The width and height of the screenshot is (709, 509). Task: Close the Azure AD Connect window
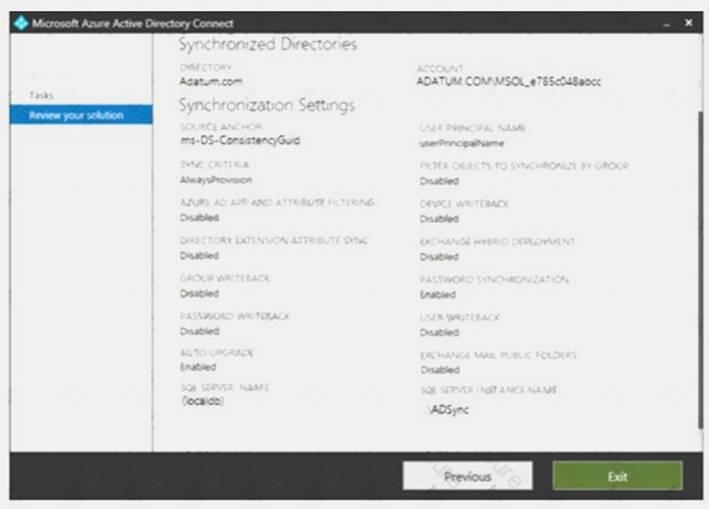[x=688, y=23]
